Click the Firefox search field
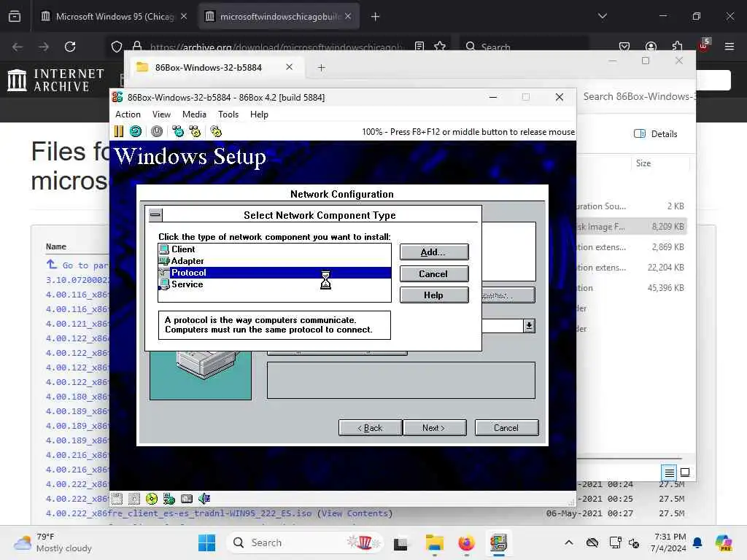This screenshot has height=560, width=747. pos(524,46)
